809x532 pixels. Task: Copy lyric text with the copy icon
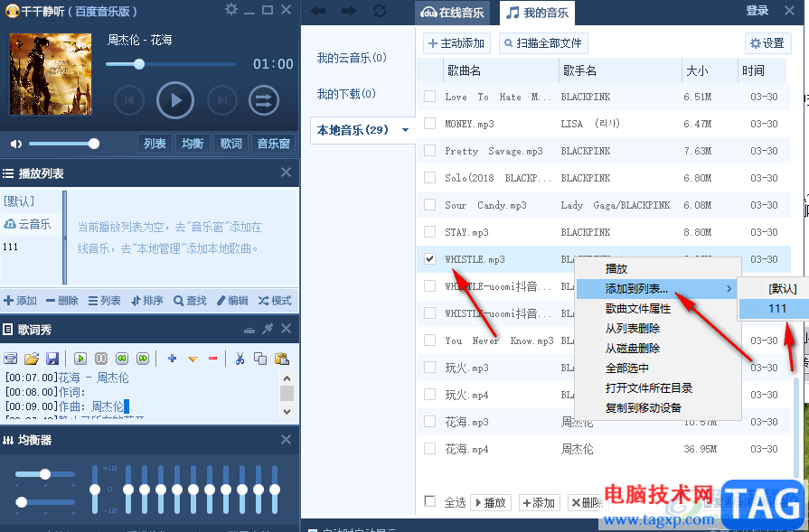pos(260,359)
